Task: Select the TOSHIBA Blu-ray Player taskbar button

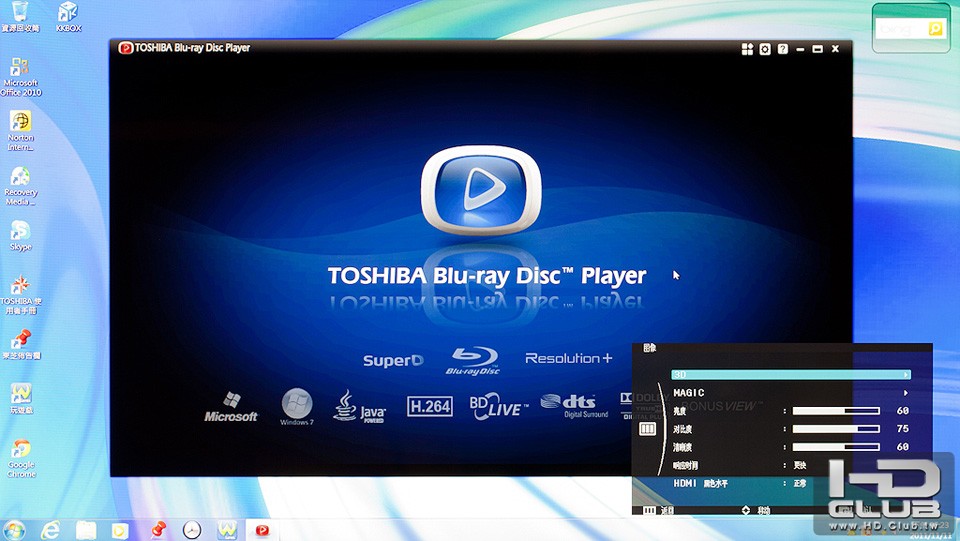Action: point(263,530)
